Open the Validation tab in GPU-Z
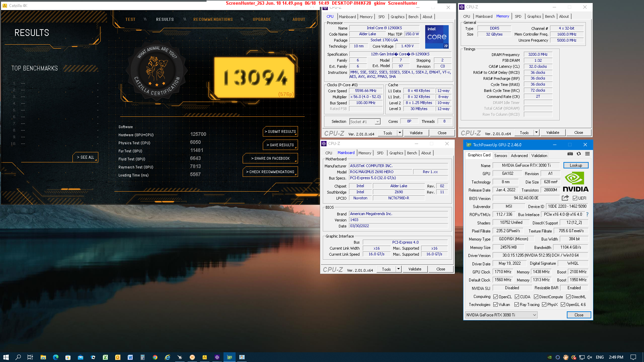 pos(539,156)
